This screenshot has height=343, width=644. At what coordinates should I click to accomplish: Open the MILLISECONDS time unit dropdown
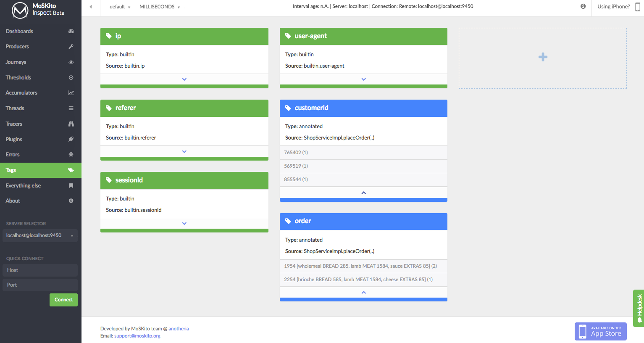(160, 7)
